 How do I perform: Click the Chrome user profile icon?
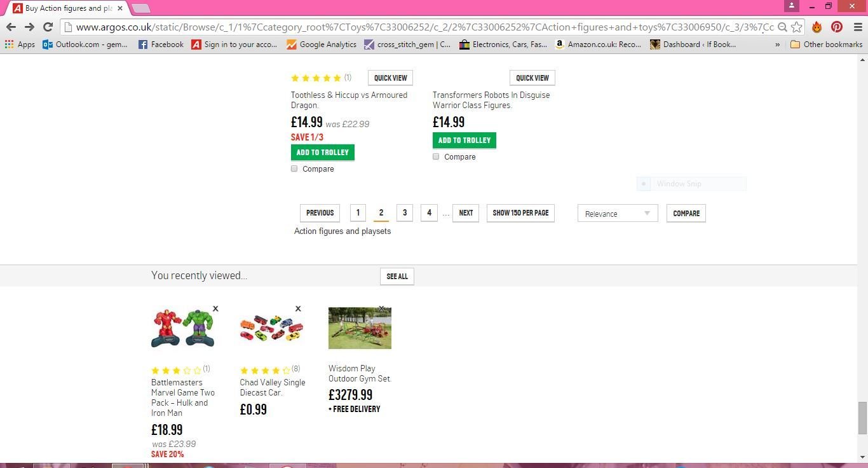(791, 6)
